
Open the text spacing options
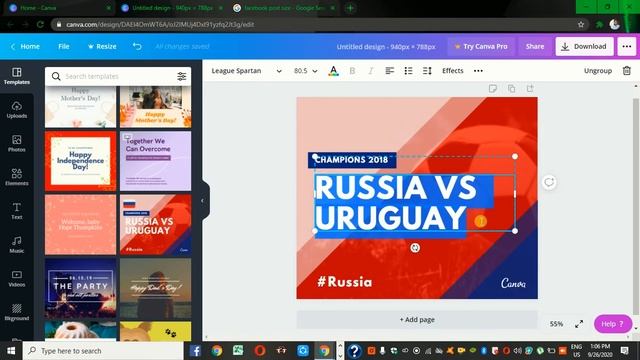click(x=427, y=71)
